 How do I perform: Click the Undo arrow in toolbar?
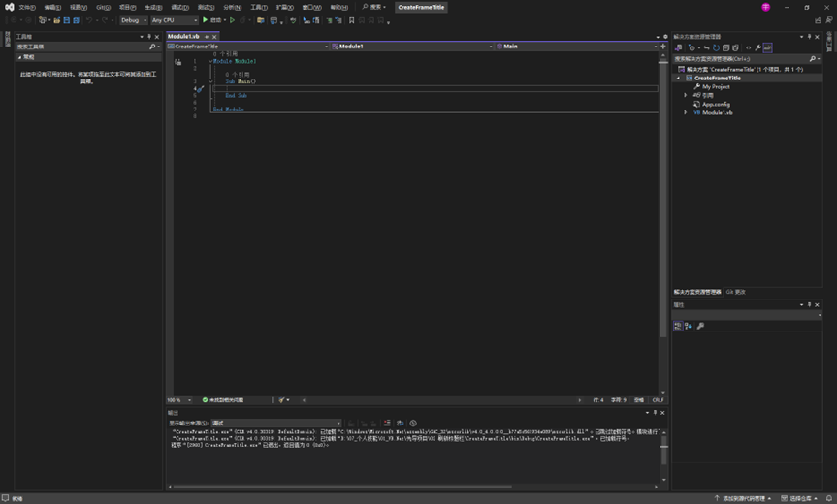(x=89, y=20)
